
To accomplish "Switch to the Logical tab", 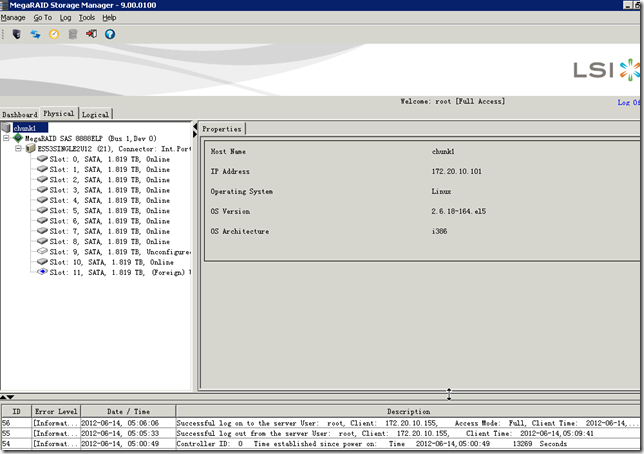I will click(95, 114).
